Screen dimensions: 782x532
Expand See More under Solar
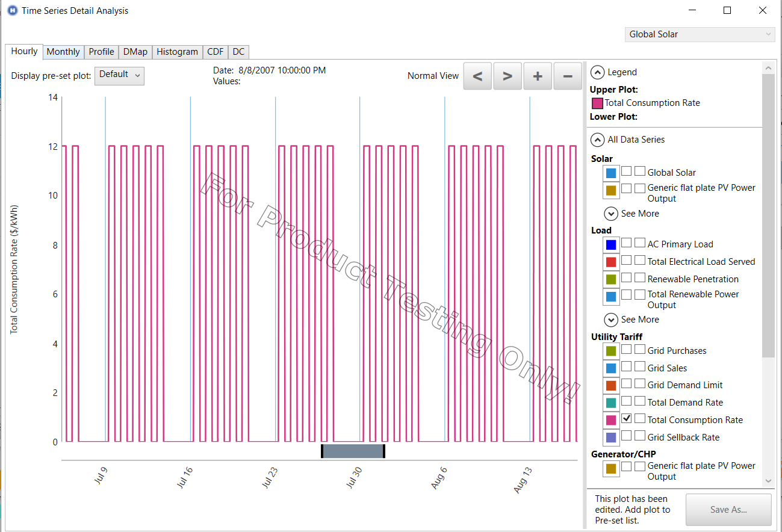pyautogui.click(x=611, y=214)
